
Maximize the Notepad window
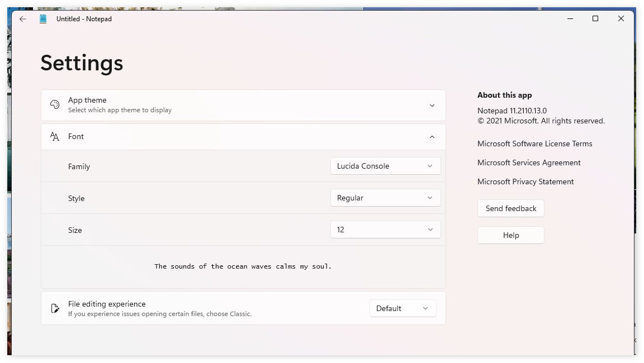tap(595, 19)
